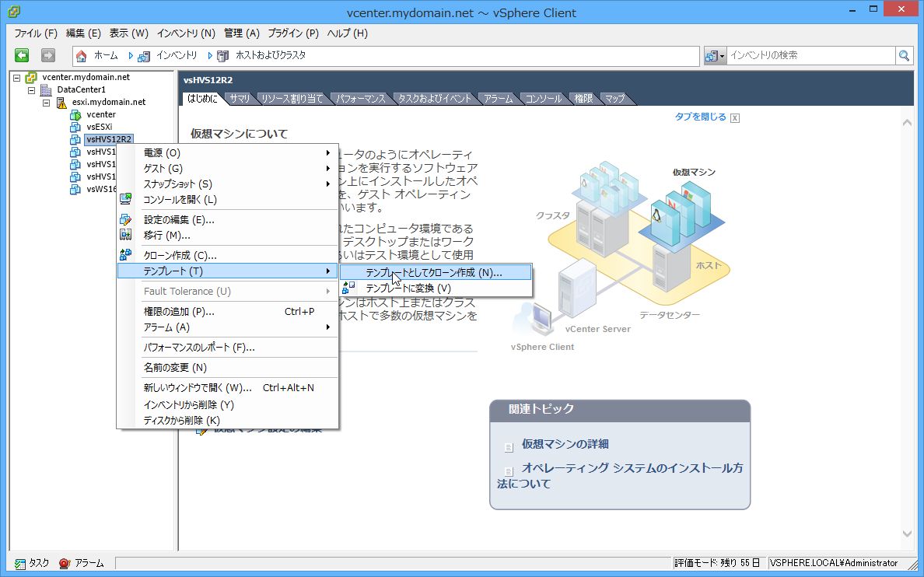The width and height of the screenshot is (924, 577).
Task: Choose 名前の変更 (N) from context menu
Action: click(x=227, y=367)
